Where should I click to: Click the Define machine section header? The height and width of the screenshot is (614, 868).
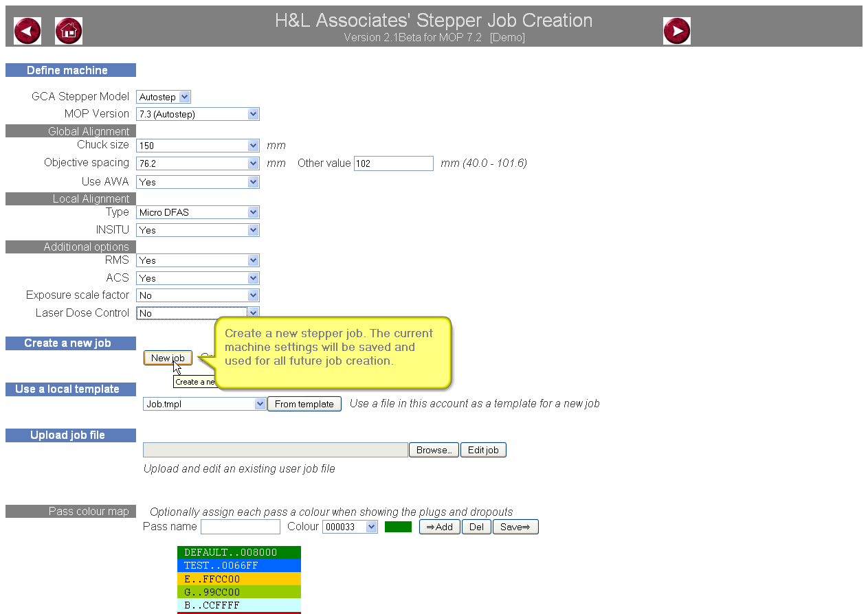point(71,70)
